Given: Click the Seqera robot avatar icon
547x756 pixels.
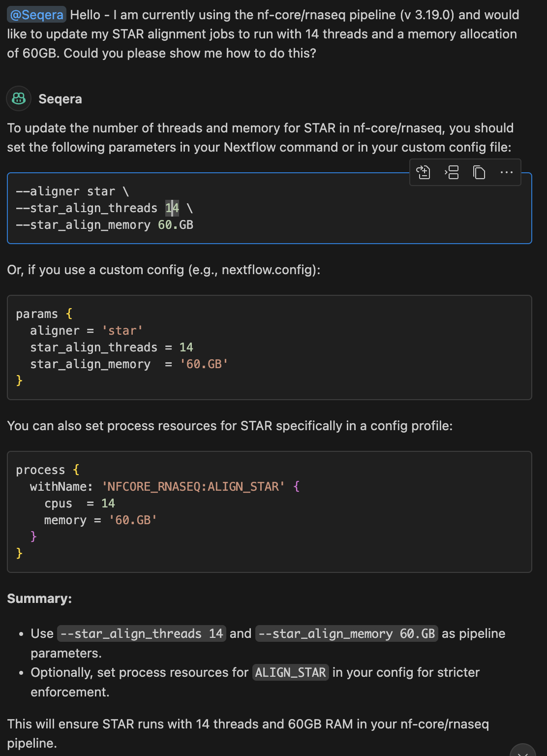Looking at the screenshot, I should [x=19, y=98].
